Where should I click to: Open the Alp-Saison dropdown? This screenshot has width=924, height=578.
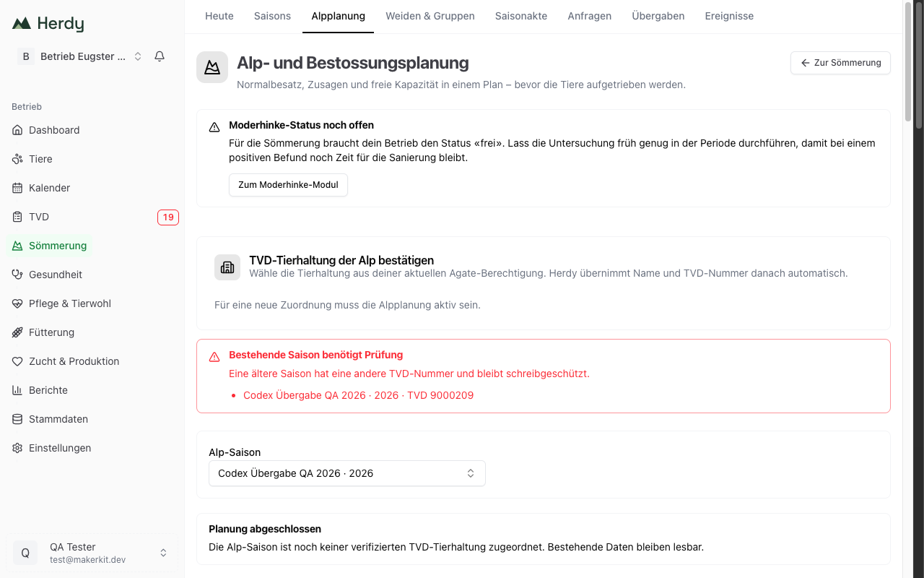347,473
